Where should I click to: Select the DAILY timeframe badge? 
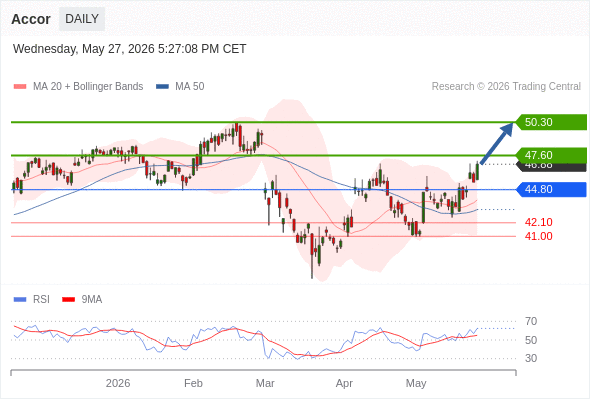tap(82, 19)
